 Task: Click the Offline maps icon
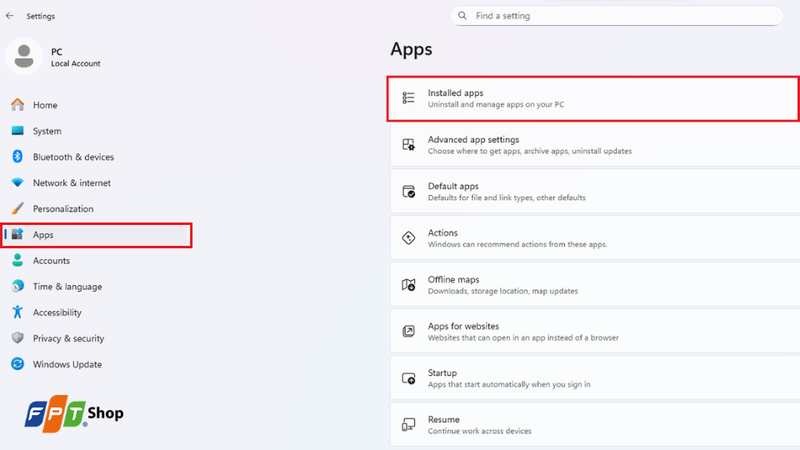tap(409, 285)
